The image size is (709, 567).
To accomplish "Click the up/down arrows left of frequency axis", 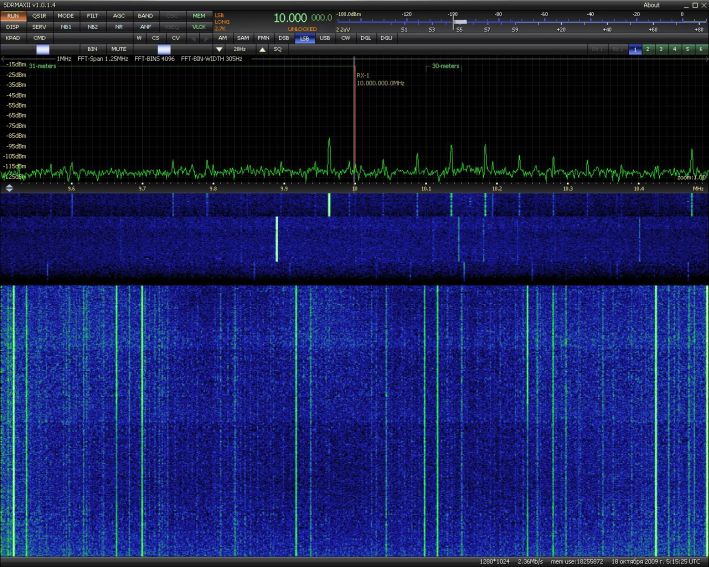I will pos(9,188).
